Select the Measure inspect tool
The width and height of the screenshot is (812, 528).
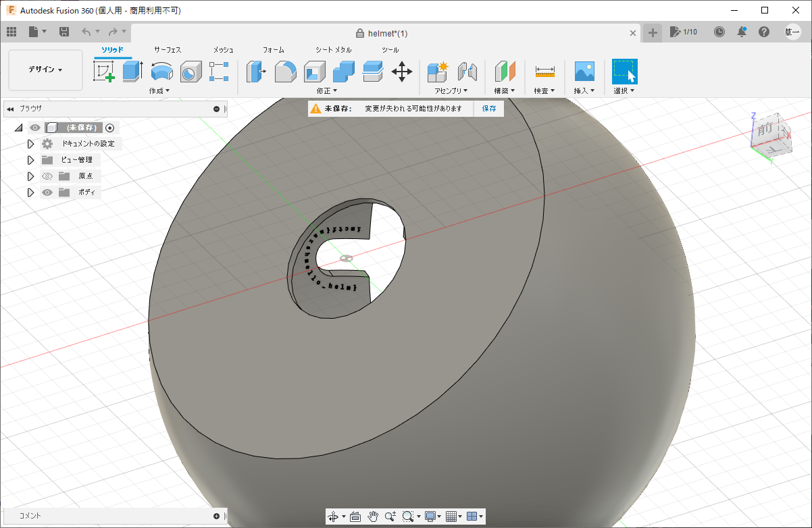544,71
